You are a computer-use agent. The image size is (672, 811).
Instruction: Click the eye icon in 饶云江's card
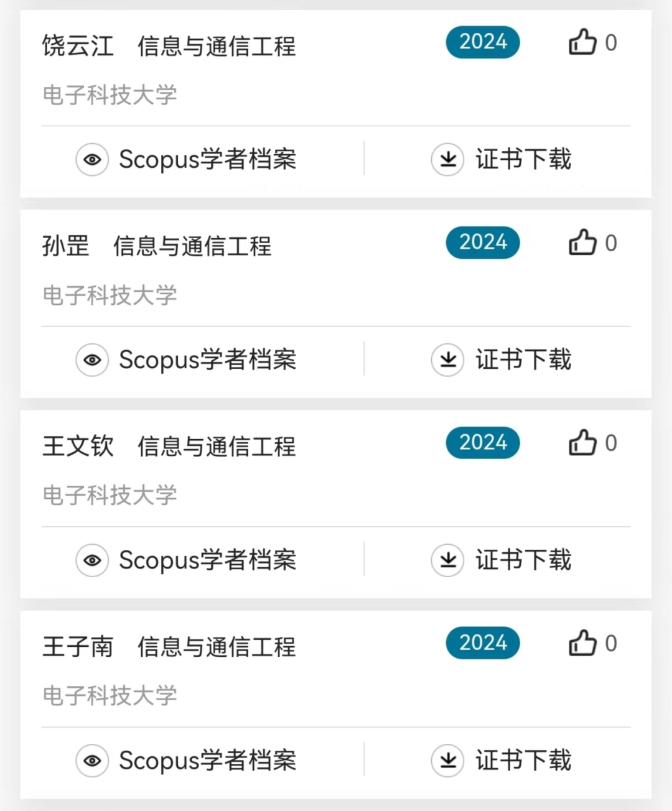(92, 159)
